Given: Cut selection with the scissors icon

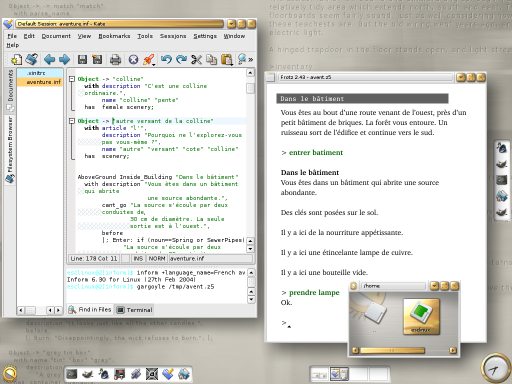Looking at the screenshot, I should tap(196, 60).
